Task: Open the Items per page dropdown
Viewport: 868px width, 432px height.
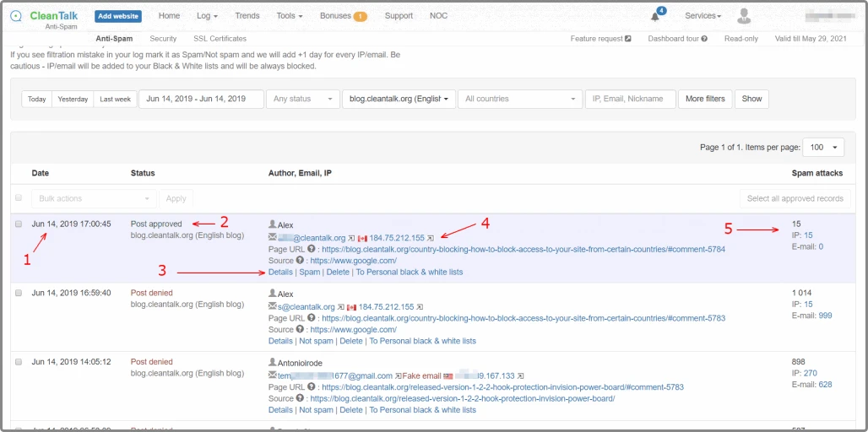Action: coord(823,147)
